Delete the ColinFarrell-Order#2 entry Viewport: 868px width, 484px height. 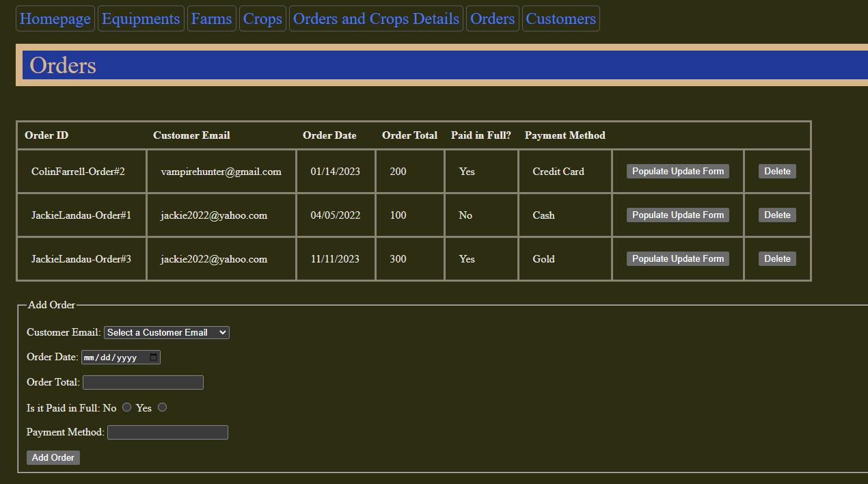777,171
